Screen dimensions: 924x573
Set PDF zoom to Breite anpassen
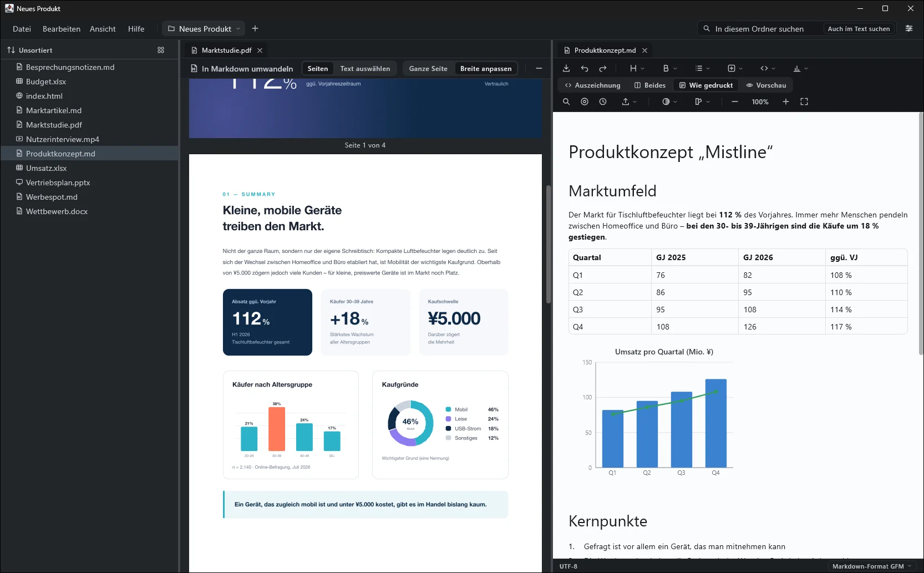pyautogui.click(x=486, y=68)
